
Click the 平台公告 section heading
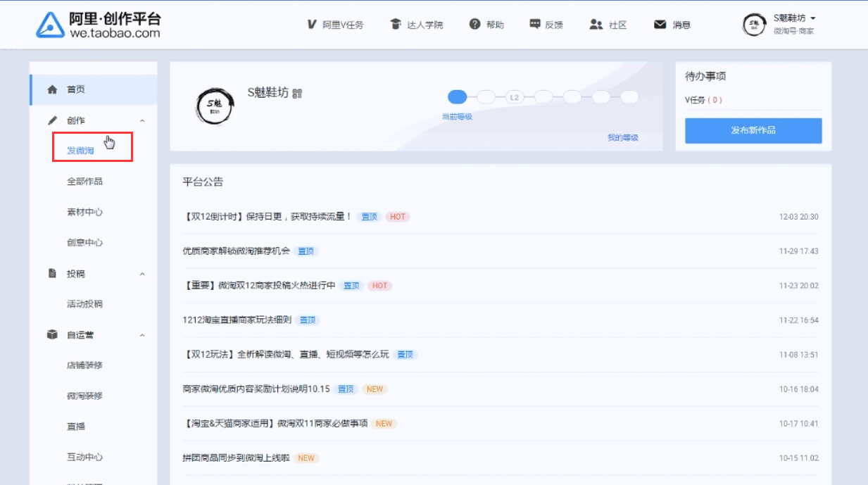(203, 182)
